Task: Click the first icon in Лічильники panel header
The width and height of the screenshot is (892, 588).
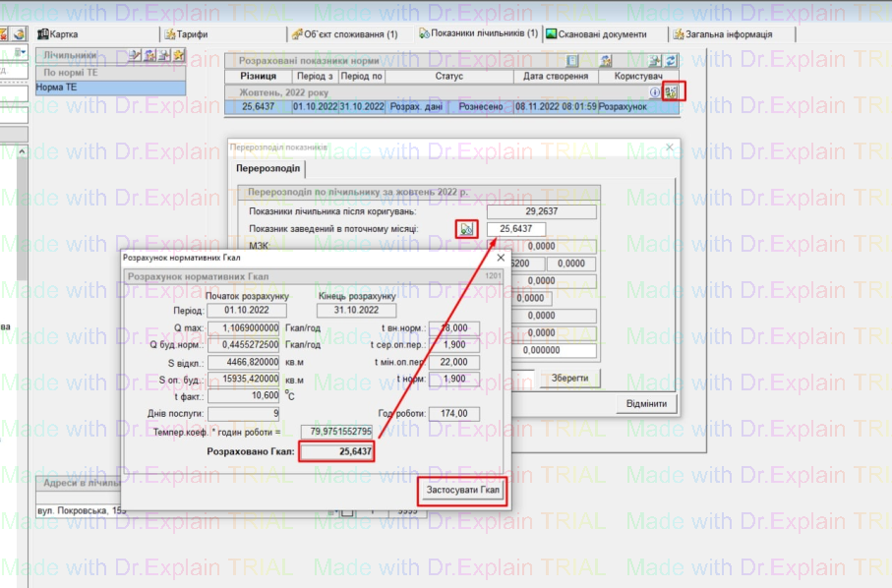Action: click(135, 55)
